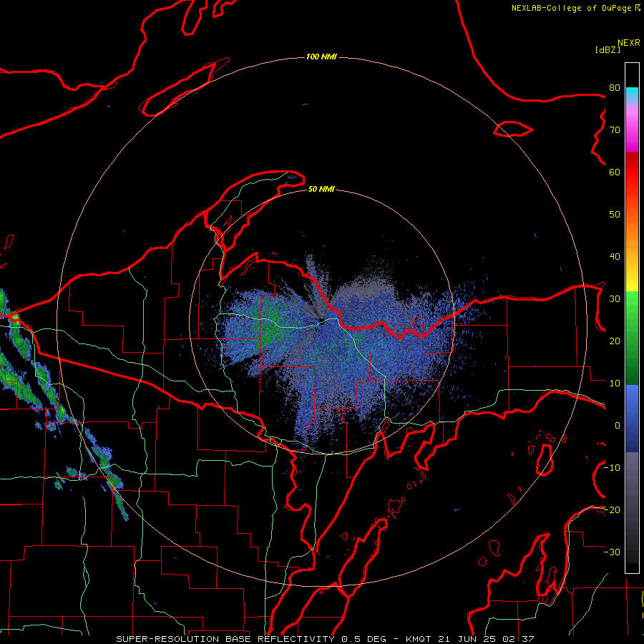Click the NEXLAB-College of DuPage watermark text
Image resolution: width=644 pixels, height=644 pixels.
tap(575, 8)
